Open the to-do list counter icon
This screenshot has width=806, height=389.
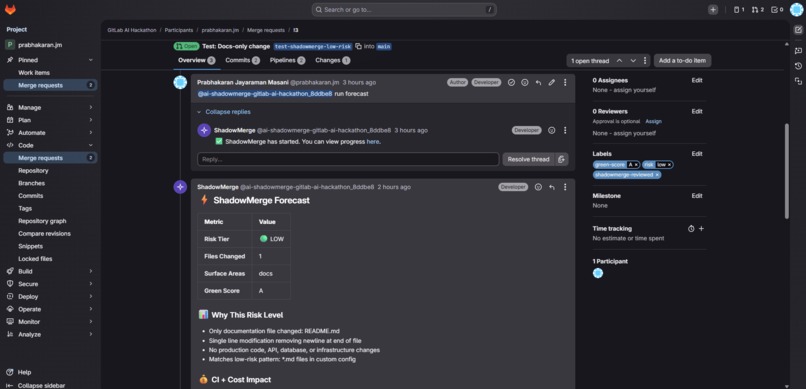pyautogui.click(x=777, y=10)
